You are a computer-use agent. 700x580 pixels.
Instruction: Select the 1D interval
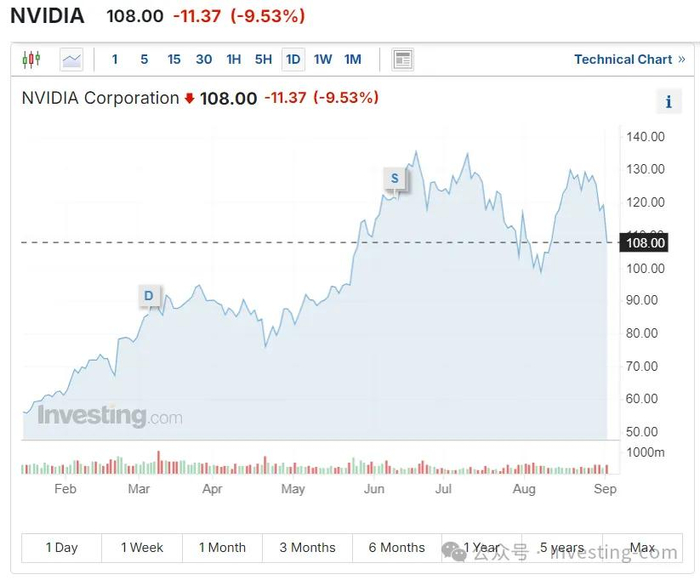coord(293,60)
